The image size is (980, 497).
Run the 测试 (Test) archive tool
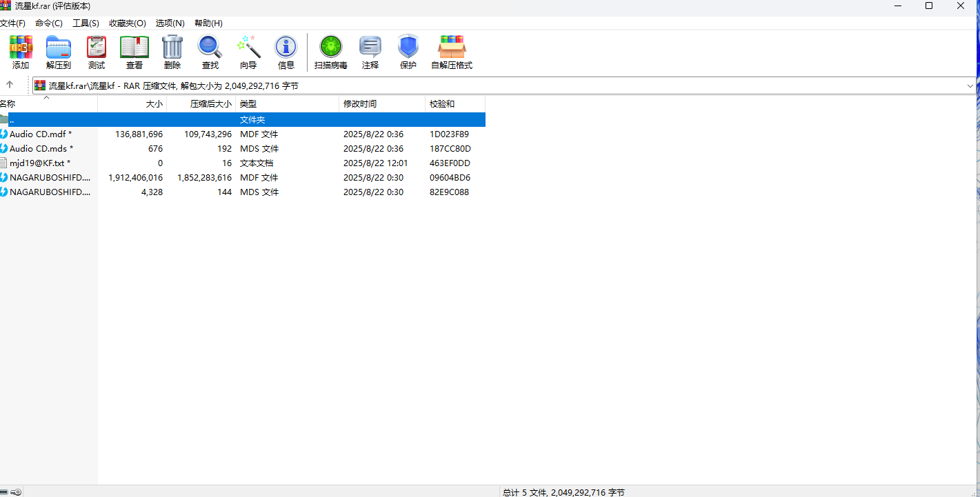click(x=97, y=48)
